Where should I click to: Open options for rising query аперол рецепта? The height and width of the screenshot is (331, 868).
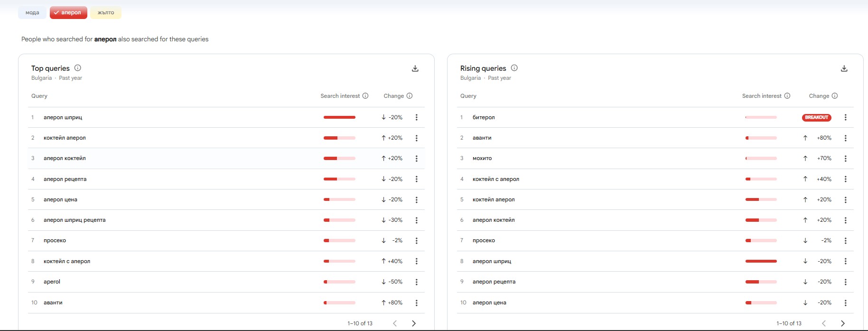click(x=846, y=282)
